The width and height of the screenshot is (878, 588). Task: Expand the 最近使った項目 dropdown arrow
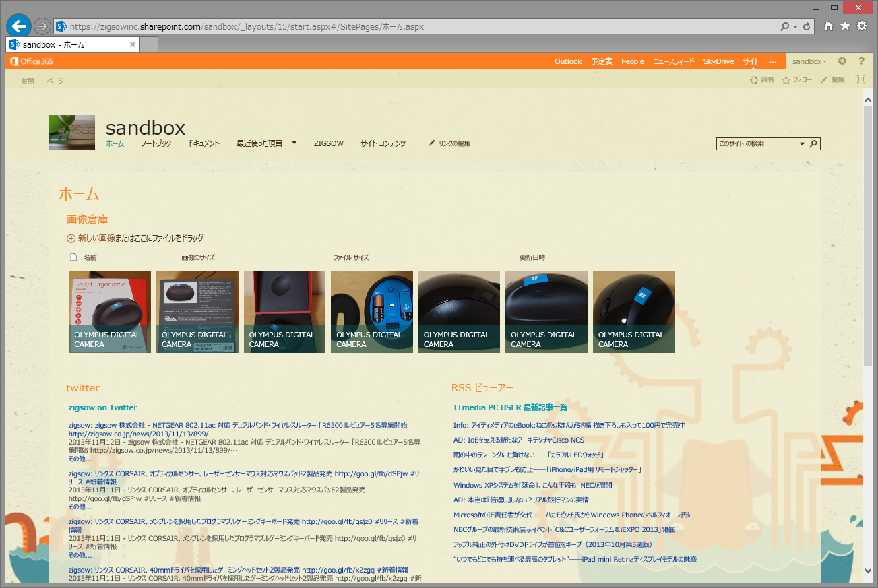(294, 143)
